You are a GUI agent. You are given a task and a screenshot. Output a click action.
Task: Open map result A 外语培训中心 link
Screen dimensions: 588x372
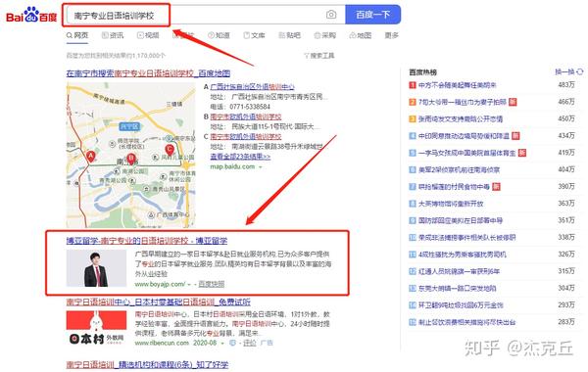click(252, 87)
